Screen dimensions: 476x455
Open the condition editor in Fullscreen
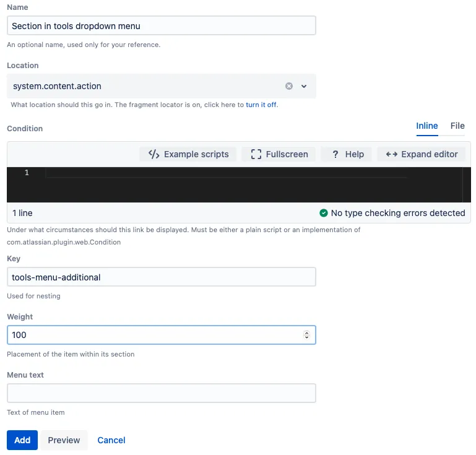279,154
